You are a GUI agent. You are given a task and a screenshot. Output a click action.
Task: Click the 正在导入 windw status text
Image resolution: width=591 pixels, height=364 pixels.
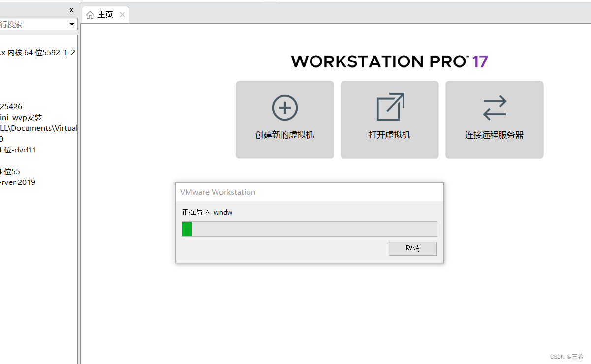[x=207, y=212]
